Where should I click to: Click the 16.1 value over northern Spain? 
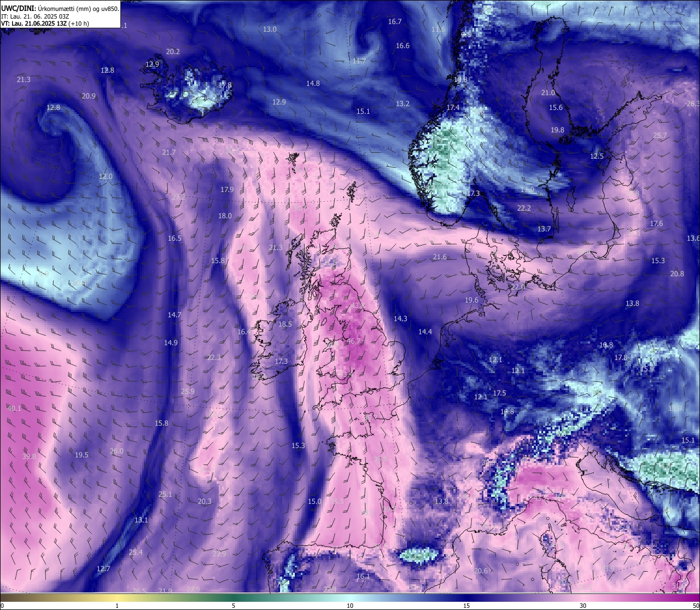(x=363, y=576)
